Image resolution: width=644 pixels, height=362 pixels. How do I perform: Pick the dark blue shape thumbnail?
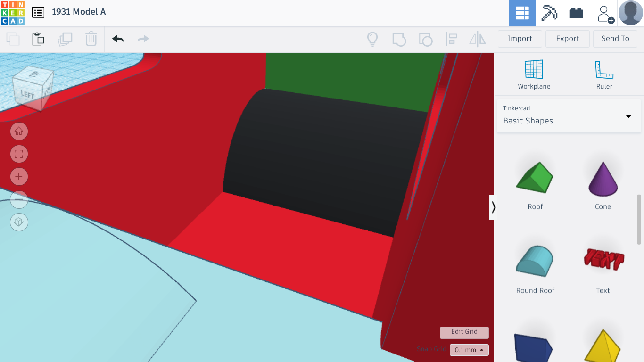tap(534, 347)
